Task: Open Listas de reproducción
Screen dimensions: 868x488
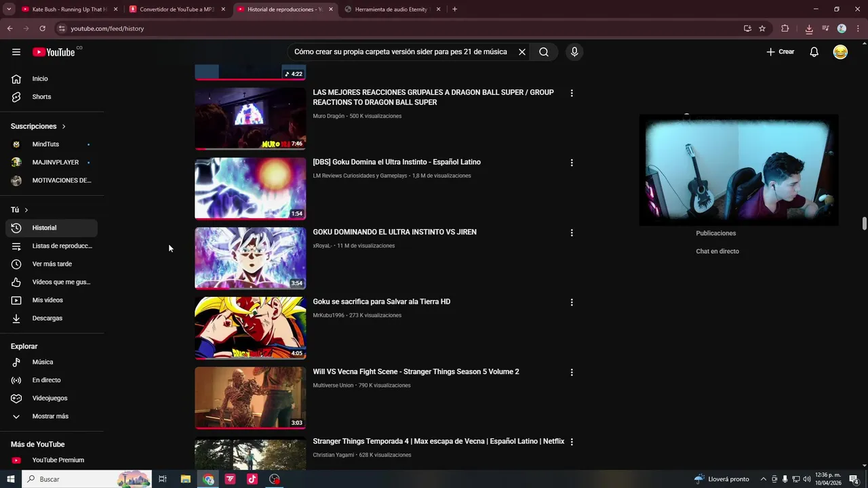Action: pyautogui.click(x=52, y=246)
